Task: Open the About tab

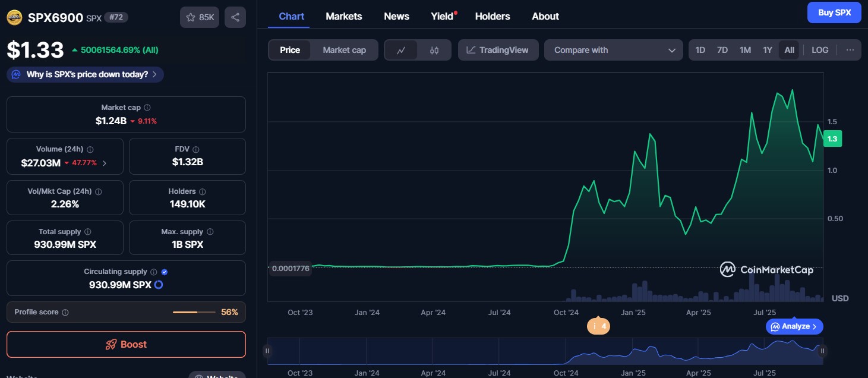Action: (545, 16)
